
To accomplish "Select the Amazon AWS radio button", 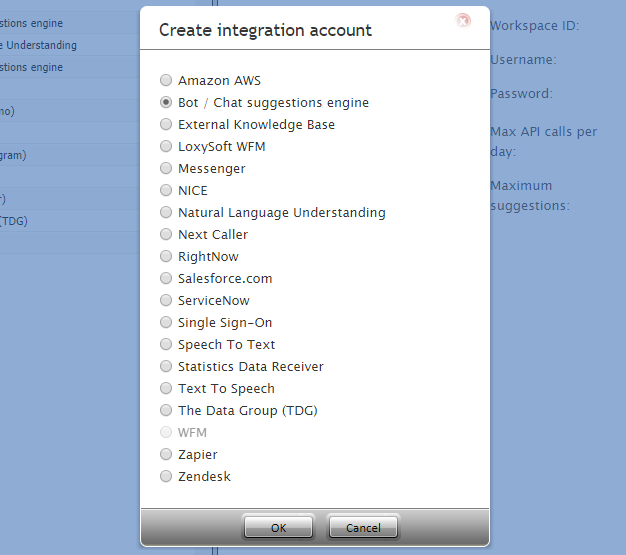I will click(x=166, y=80).
